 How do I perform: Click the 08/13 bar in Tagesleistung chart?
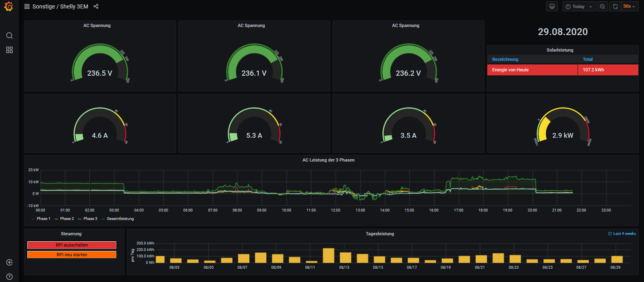(x=345, y=257)
